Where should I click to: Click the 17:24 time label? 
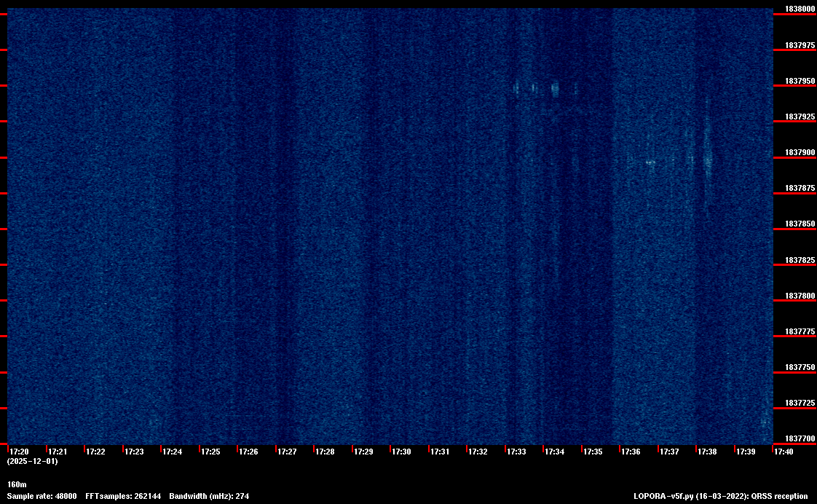[173, 452]
